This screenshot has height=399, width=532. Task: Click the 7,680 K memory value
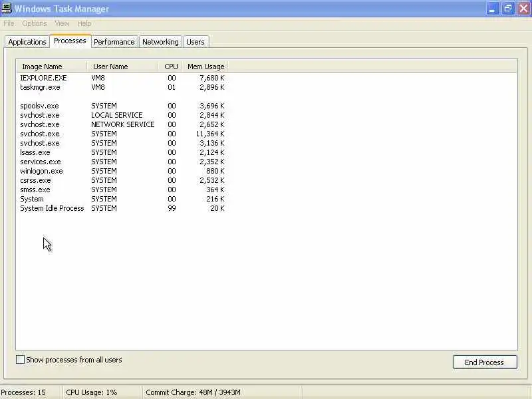212,78
